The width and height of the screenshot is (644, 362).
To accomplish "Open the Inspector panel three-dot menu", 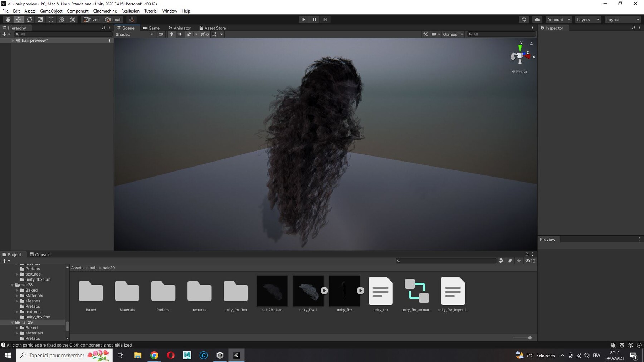I will tap(639, 28).
